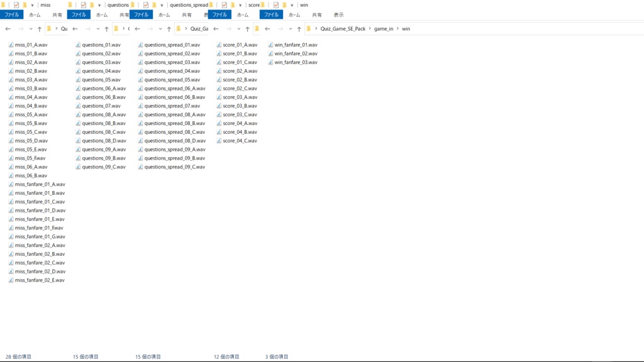Click the forward arrow in win window
The image size is (644, 362).
click(x=280, y=29)
